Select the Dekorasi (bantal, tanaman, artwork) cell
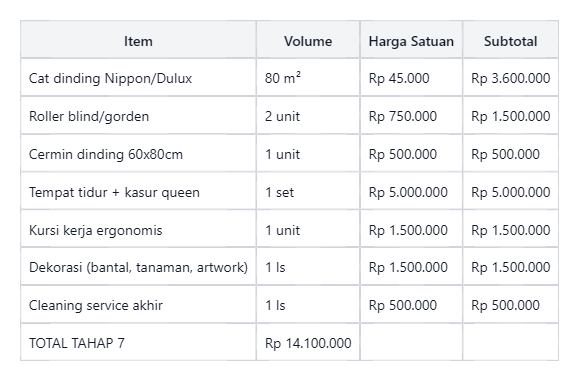 pyautogui.click(x=138, y=267)
